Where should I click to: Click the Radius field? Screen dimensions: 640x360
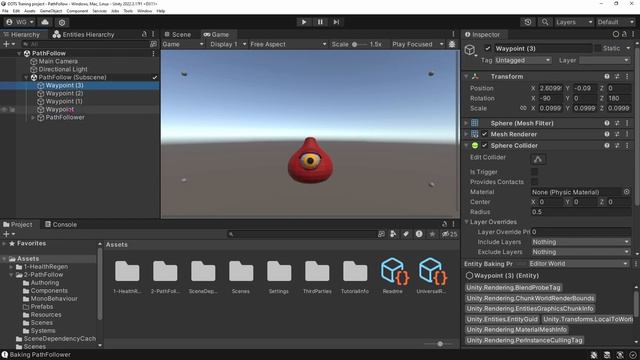[x=581, y=212]
